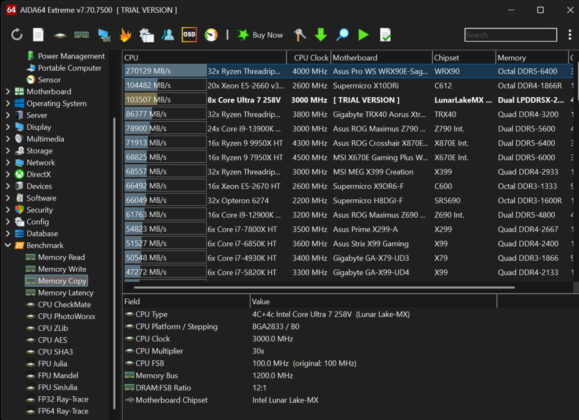Sort by the CPU Clock column header

click(309, 58)
